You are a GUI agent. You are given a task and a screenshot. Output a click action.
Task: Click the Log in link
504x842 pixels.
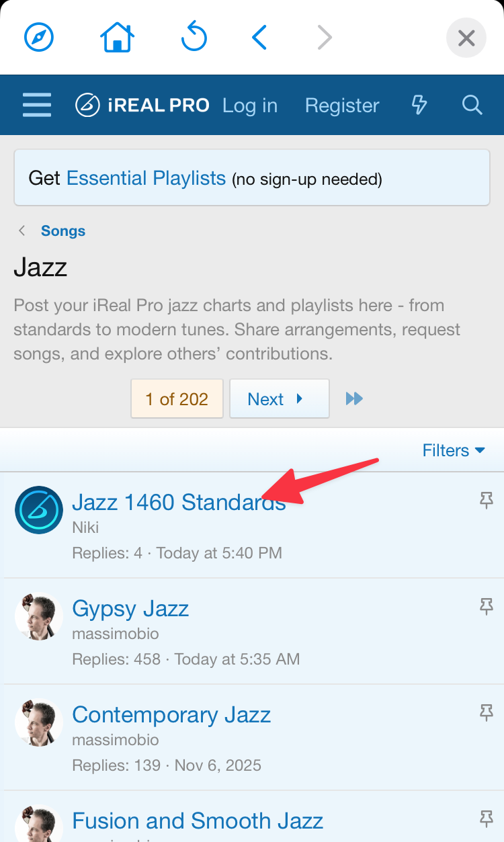click(250, 106)
